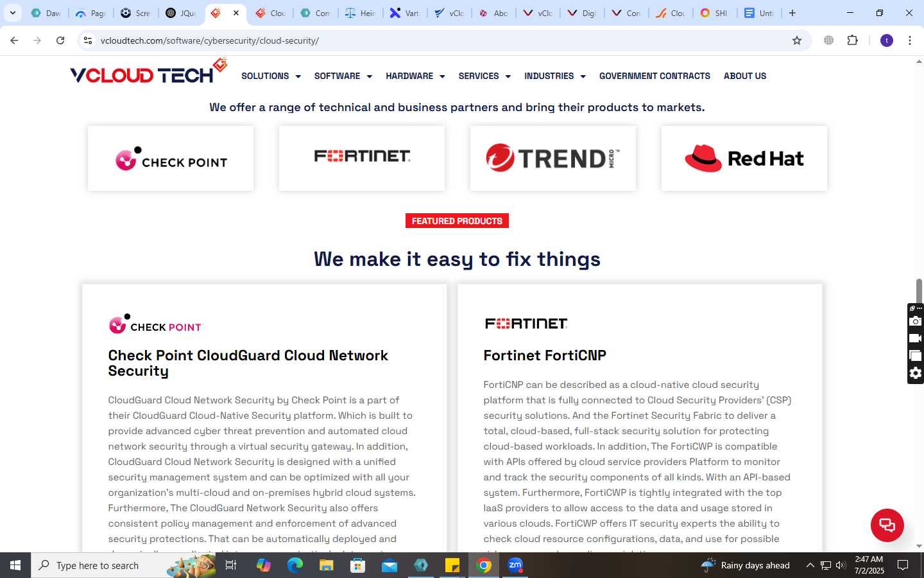The image size is (924, 578).
Task: Click the Rainy days ahead weather widget
Action: [x=746, y=565]
